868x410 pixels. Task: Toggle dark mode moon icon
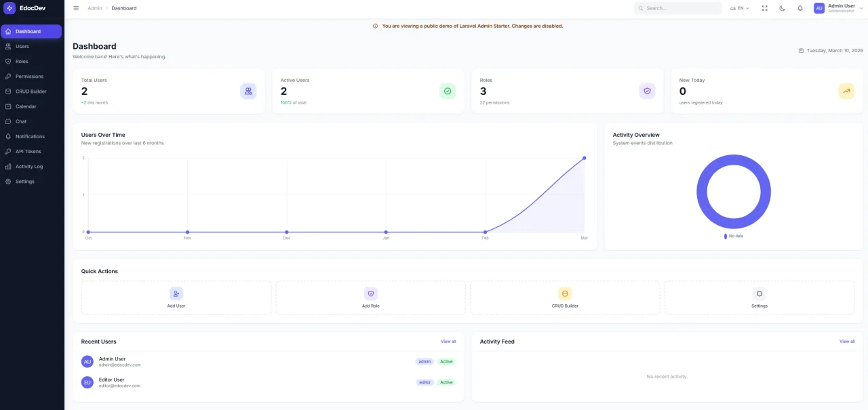783,8
